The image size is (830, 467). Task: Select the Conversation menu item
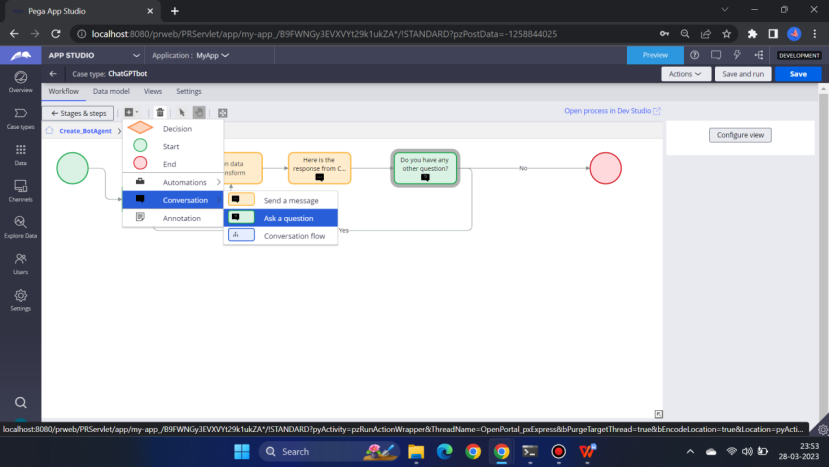pyautogui.click(x=173, y=200)
